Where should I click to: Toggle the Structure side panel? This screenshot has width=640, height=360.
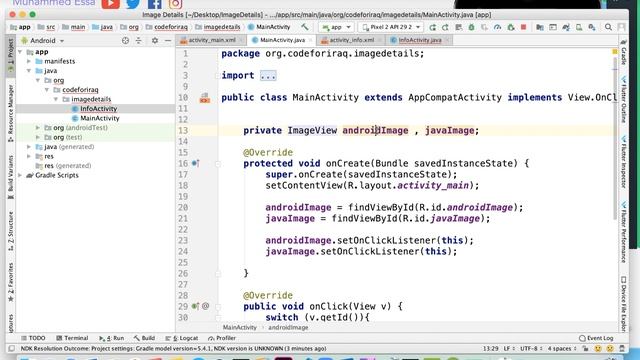(11, 231)
